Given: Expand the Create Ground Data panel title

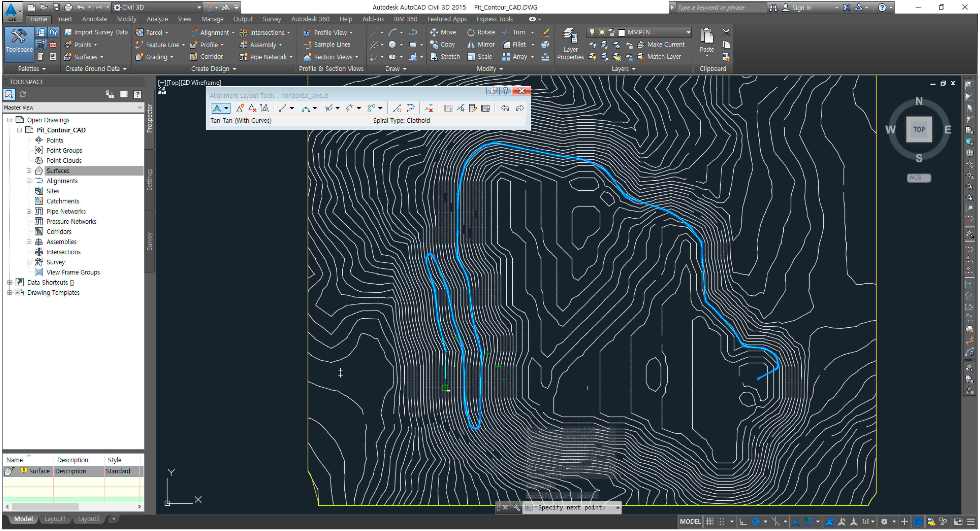Looking at the screenshot, I should [x=96, y=69].
